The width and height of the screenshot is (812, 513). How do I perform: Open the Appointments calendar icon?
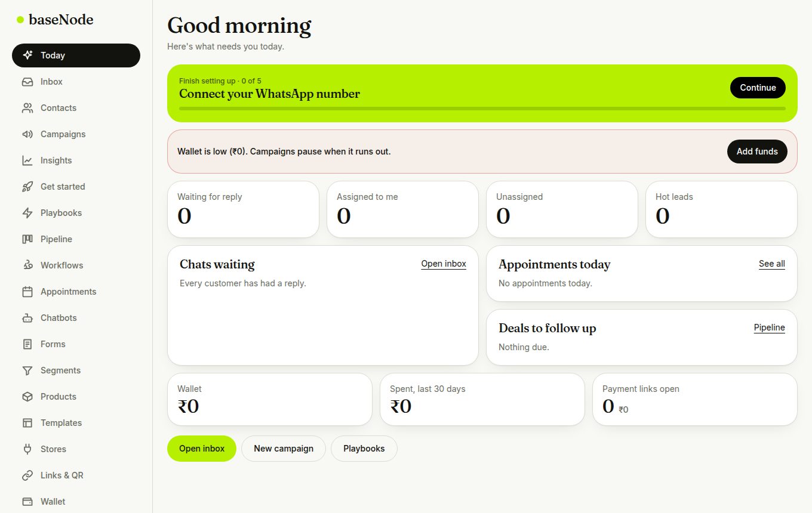pyautogui.click(x=27, y=292)
